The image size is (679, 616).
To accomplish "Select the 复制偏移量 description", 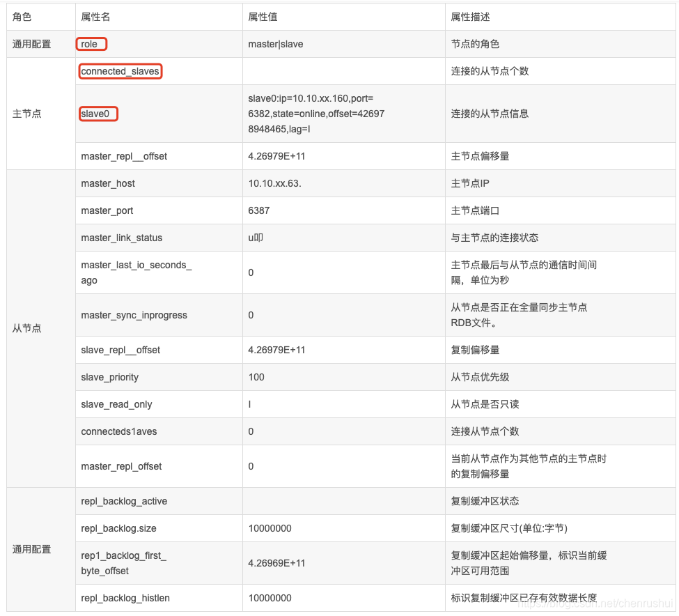I will click(475, 350).
